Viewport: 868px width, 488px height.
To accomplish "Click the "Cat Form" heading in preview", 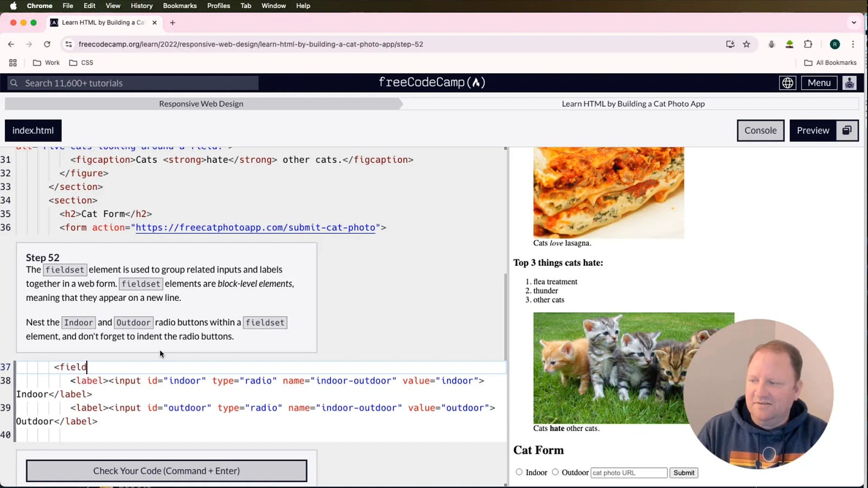I will pyautogui.click(x=539, y=450).
